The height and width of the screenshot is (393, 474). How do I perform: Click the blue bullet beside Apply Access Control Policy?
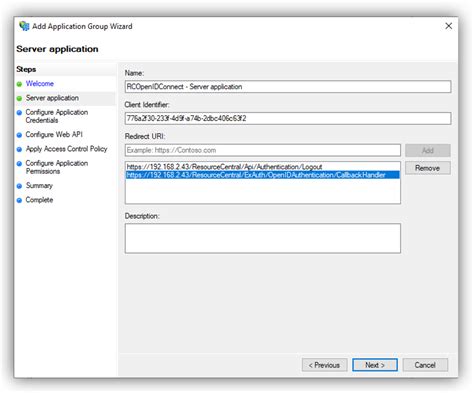tap(19, 149)
